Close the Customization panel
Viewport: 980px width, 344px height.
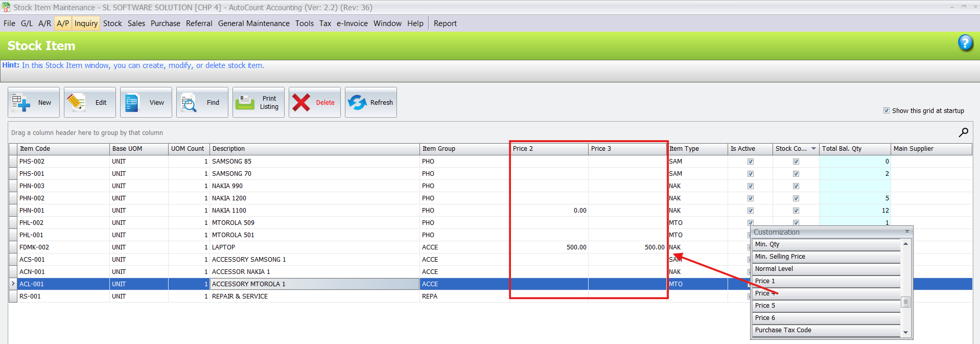(x=907, y=232)
